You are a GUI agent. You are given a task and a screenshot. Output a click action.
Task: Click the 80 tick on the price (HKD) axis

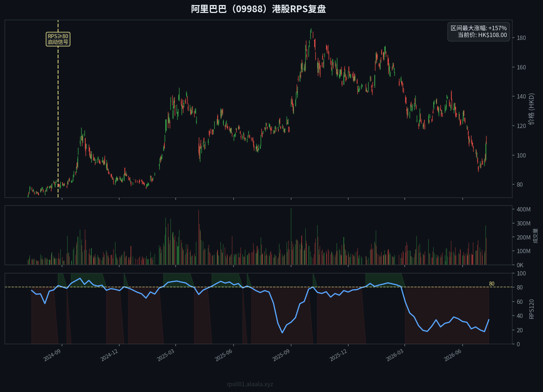click(520, 184)
